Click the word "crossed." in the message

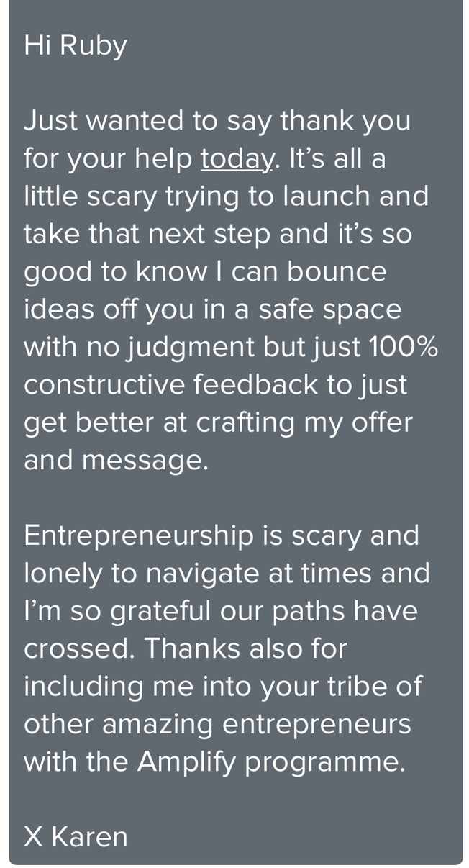[x=79, y=648]
